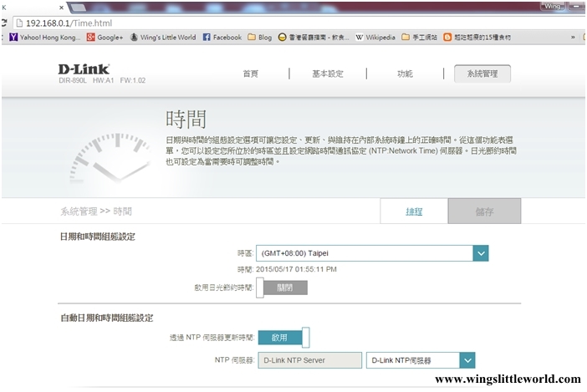Image resolution: width=587 pixels, height=392 pixels.
Task: Open the Google+ bookmark
Action: (x=105, y=38)
